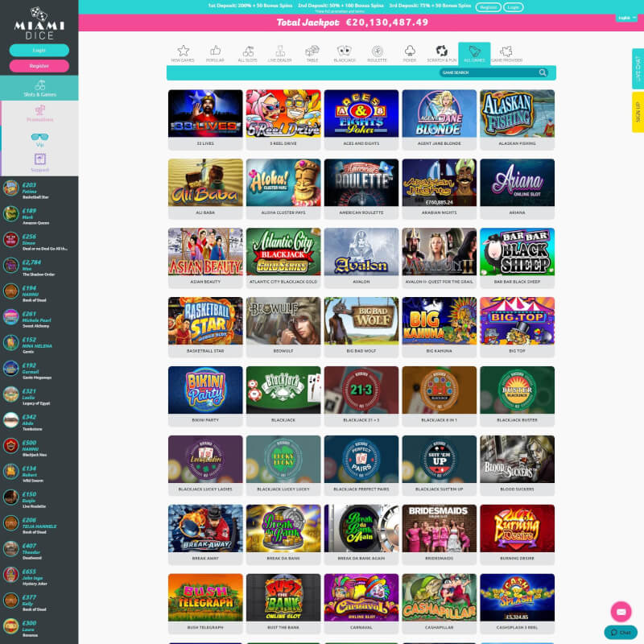Select the Popular thumbs-up category
644x644 pixels.
[x=215, y=53]
